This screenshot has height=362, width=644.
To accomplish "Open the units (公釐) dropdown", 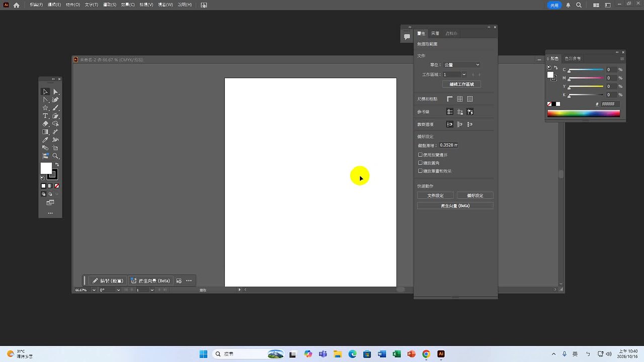I will (x=462, y=65).
